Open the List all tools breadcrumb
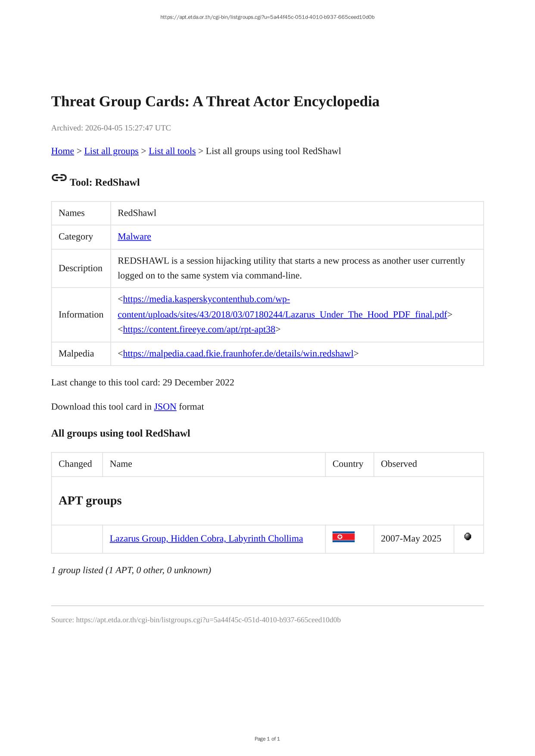Image resolution: width=535 pixels, height=756 pixels. (x=172, y=151)
